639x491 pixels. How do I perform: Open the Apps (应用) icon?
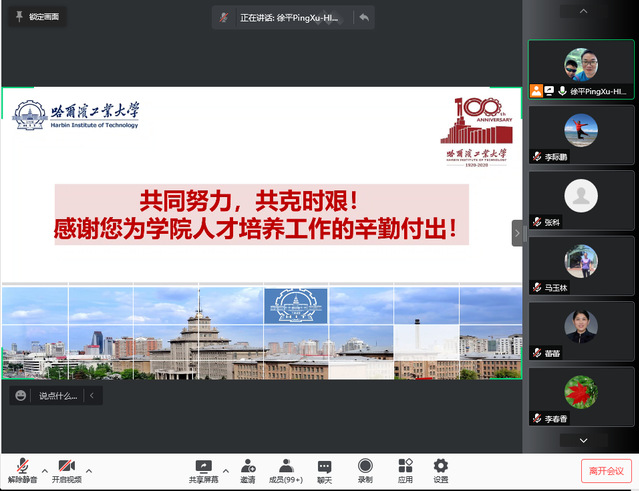[405, 468]
